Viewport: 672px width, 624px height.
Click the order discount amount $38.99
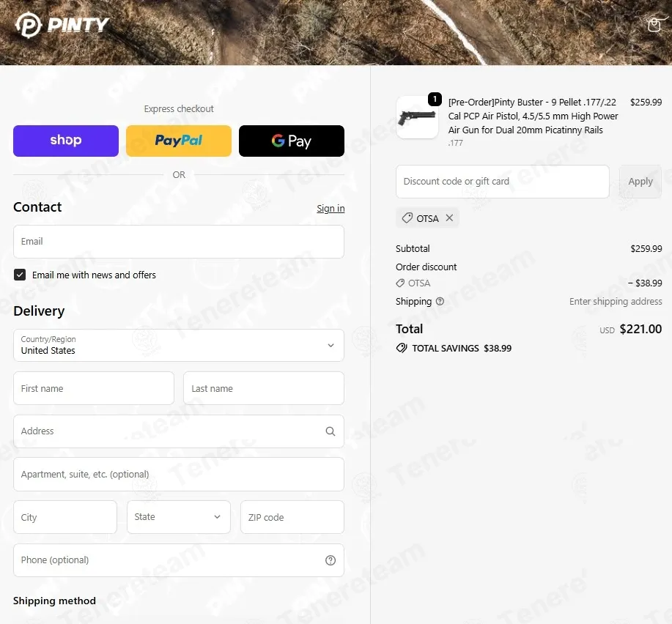[x=645, y=283]
